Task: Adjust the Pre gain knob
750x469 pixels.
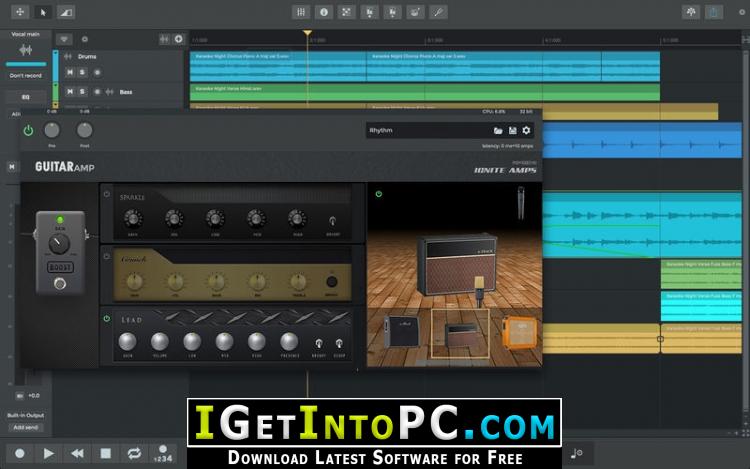Action: (52, 130)
